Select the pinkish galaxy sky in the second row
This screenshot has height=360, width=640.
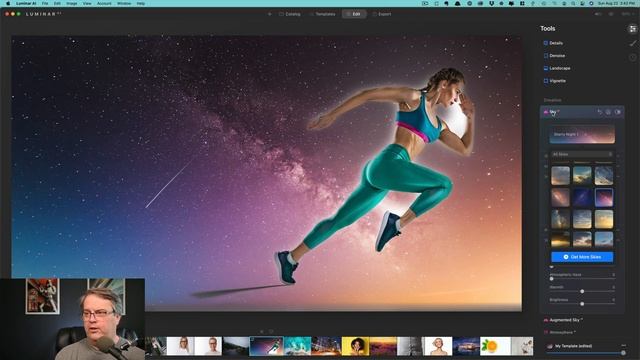pos(560,198)
